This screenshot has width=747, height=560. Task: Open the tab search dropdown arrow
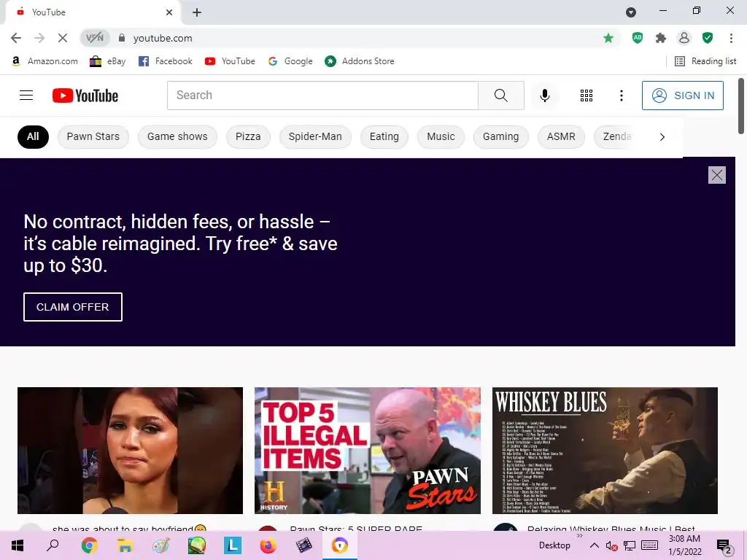(x=631, y=12)
